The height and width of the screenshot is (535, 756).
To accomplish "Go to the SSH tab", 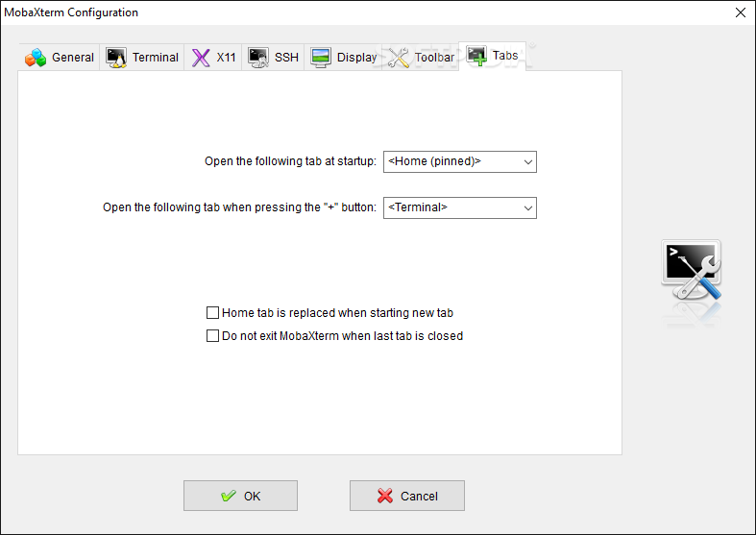I will [x=273, y=58].
